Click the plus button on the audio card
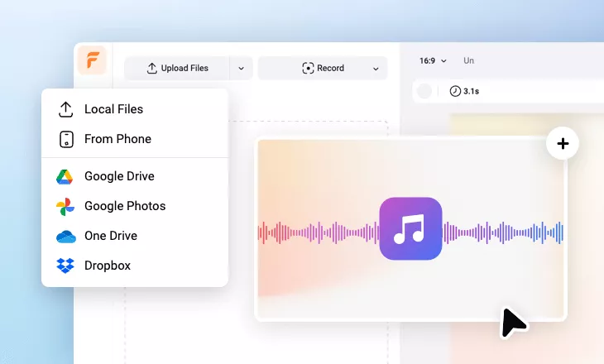Viewport: 604px width, 364px height. (x=563, y=144)
